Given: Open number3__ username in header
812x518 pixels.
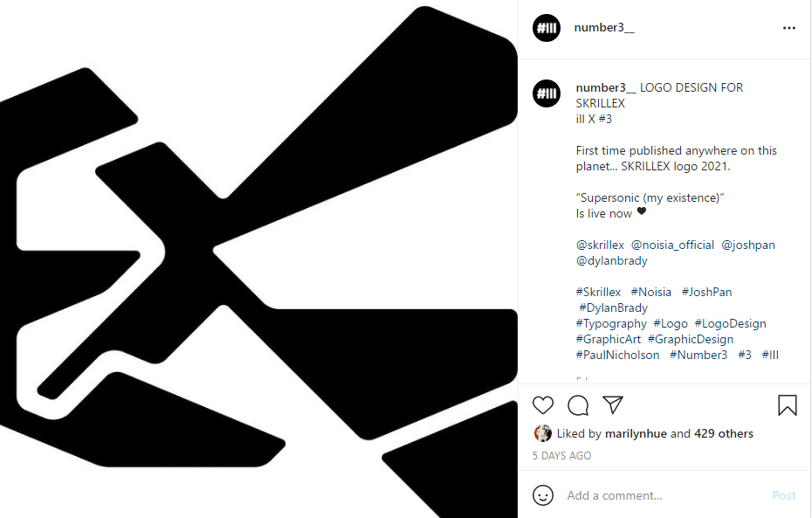Looking at the screenshot, I should click(x=604, y=27).
